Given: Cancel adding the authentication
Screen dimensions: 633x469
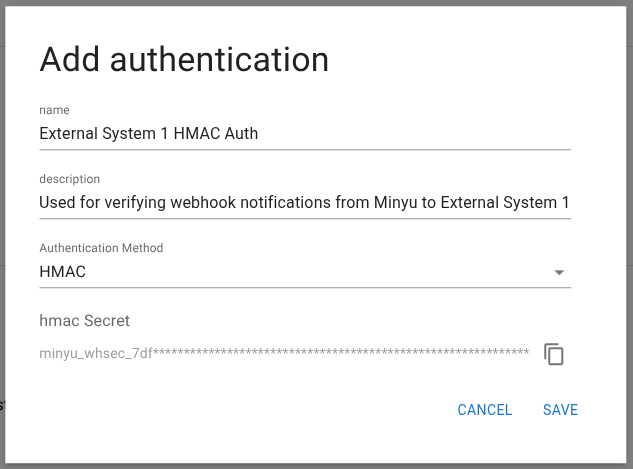Looking at the screenshot, I should coord(484,410).
